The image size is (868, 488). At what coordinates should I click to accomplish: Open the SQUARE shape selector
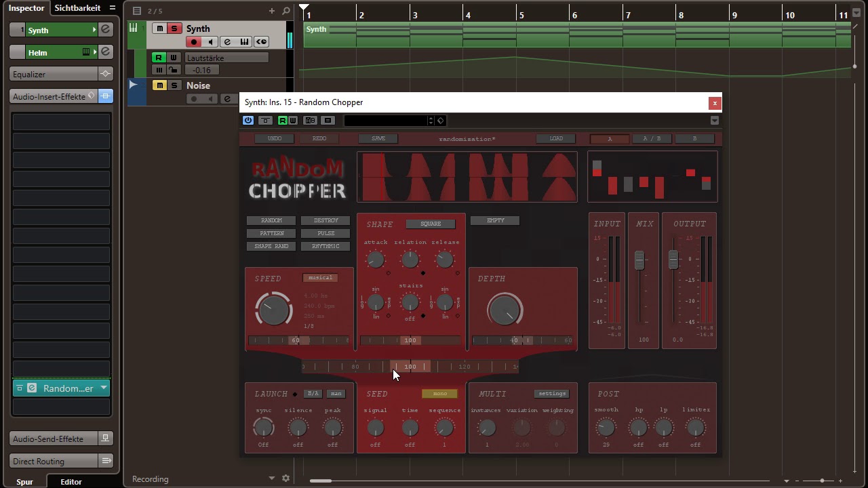(x=431, y=224)
